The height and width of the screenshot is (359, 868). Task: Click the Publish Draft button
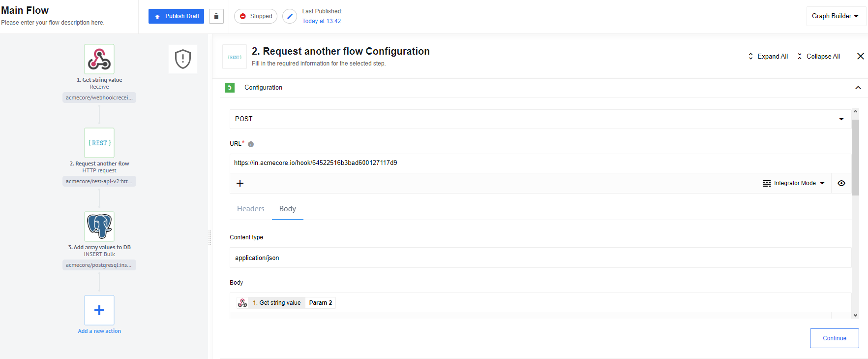click(176, 16)
